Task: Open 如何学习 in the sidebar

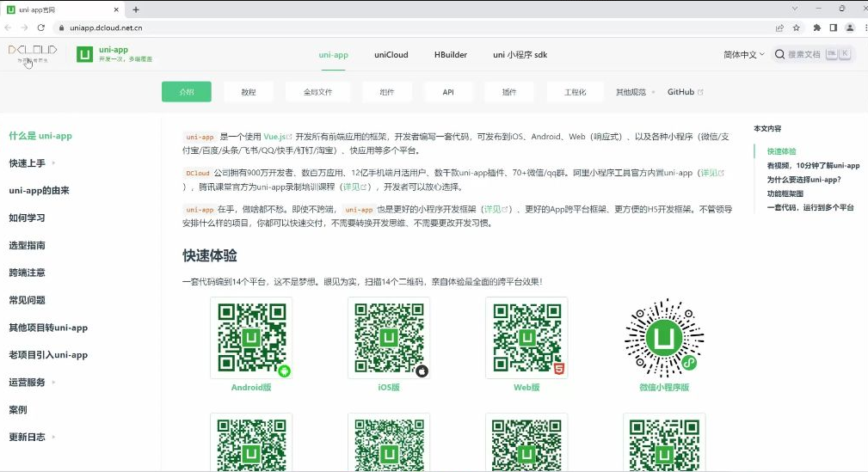Action: pos(27,218)
